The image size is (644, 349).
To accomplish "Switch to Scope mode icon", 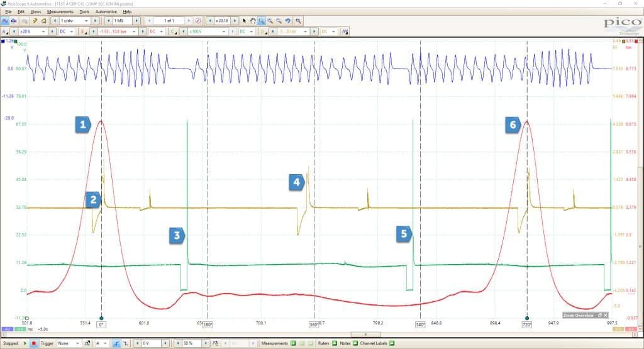I will (x=5, y=21).
